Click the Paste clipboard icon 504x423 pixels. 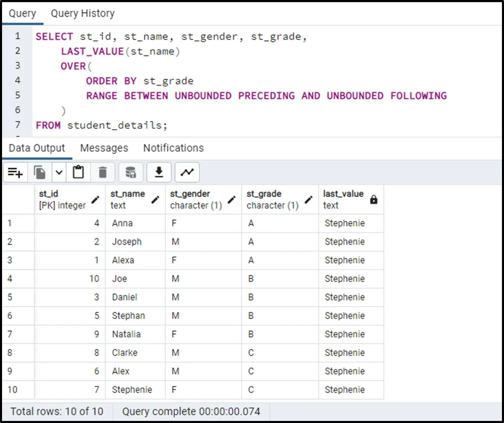click(78, 173)
